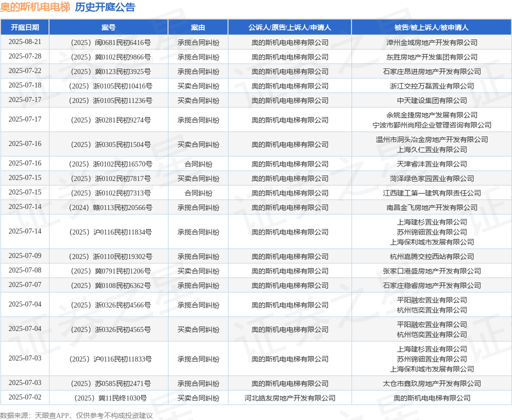Select the date 2025-08-21
The width and height of the screenshot is (512, 420).
pyautogui.click(x=25, y=42)
